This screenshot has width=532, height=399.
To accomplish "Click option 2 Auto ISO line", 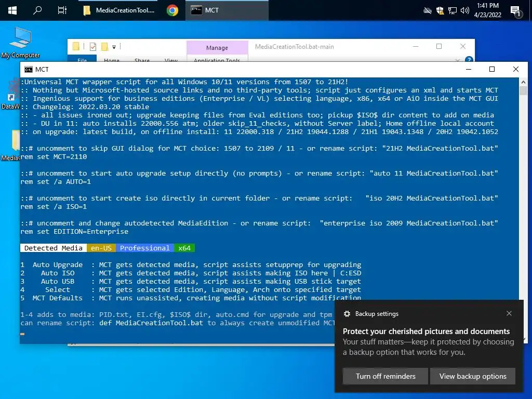I will coord(191,273).
